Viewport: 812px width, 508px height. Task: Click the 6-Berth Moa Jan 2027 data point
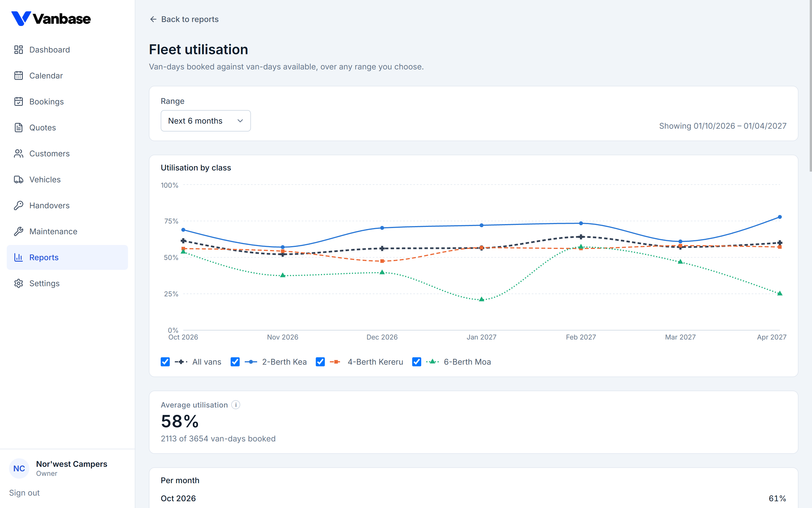tap(482, 299)
